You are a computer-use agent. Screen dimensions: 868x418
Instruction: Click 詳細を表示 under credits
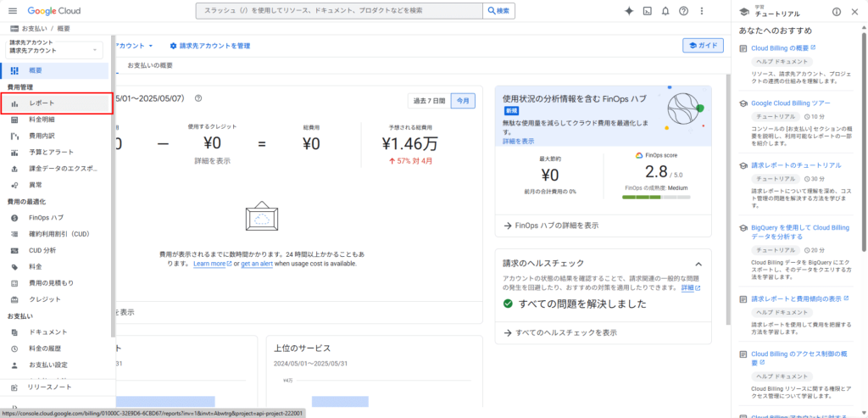pyautogui.click(x=212, y=161)
